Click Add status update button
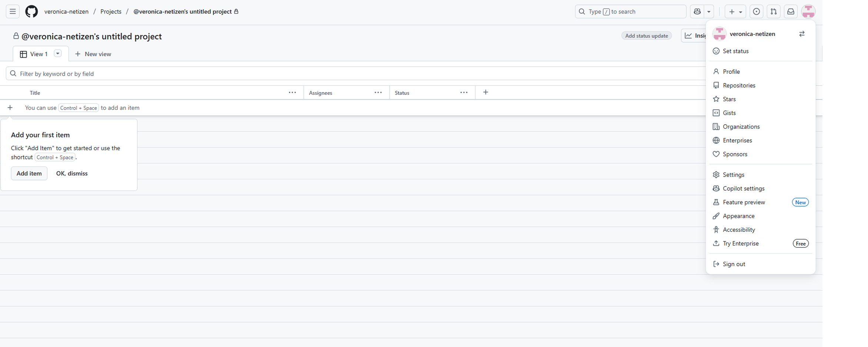This screenshot has height=347, width=868. pyautogui.click(x=647, y=36)
